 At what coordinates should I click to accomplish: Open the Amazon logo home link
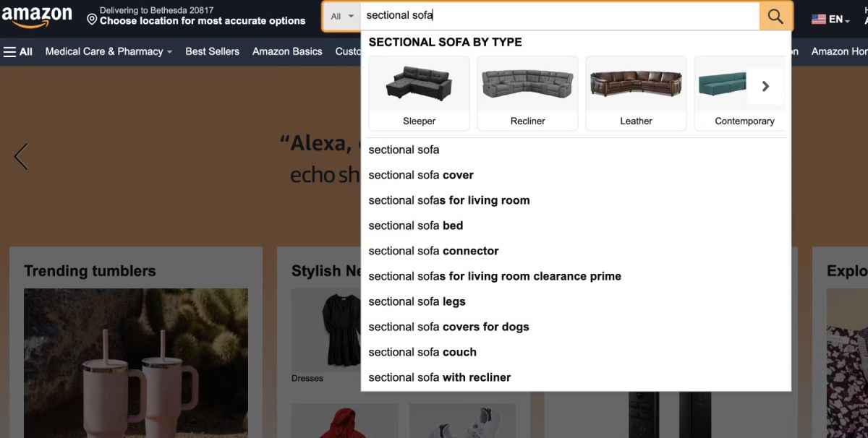pyautogui.click(x=37, y=16)
